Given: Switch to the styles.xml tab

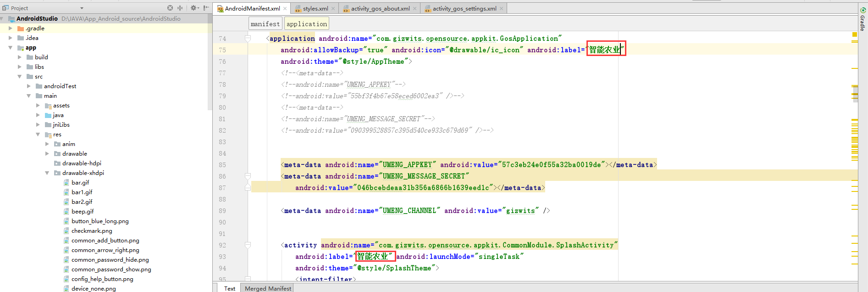Looking at the screenshot, I should pyautogui.click(x=315, y=8).
